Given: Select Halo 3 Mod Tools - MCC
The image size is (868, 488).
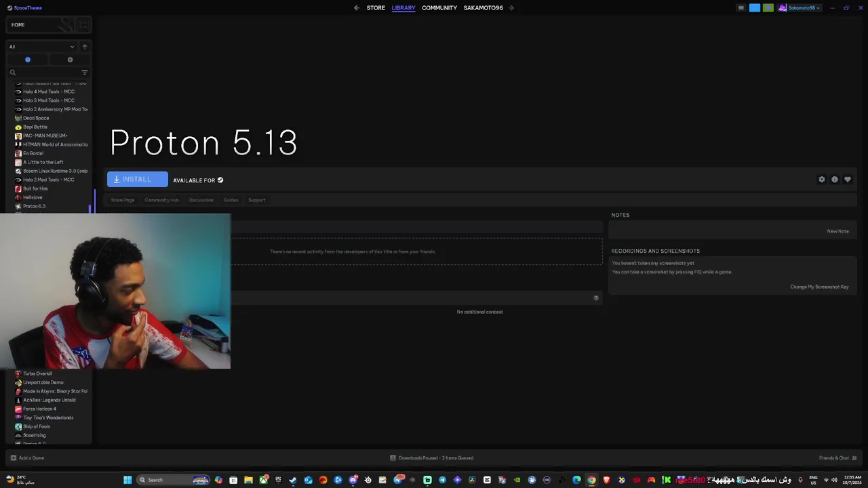Looking at the screenshot, I should point(48,100).
